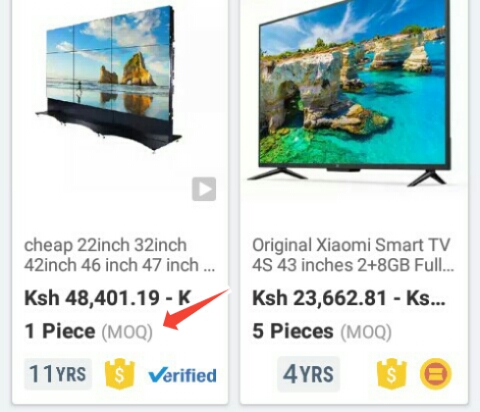This screenshot has height=412, width=480.
Task: Click the red arrow pointing at the MOQ
Action: [197, 309]
